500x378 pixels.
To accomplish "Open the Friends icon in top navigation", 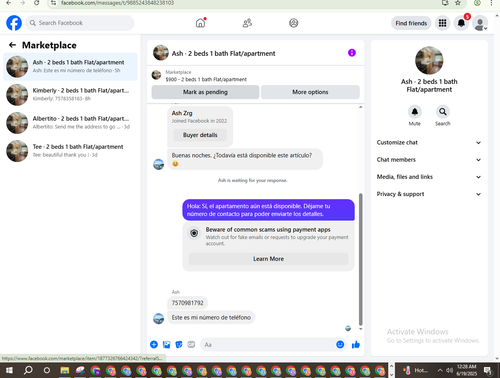I will 247,23.
